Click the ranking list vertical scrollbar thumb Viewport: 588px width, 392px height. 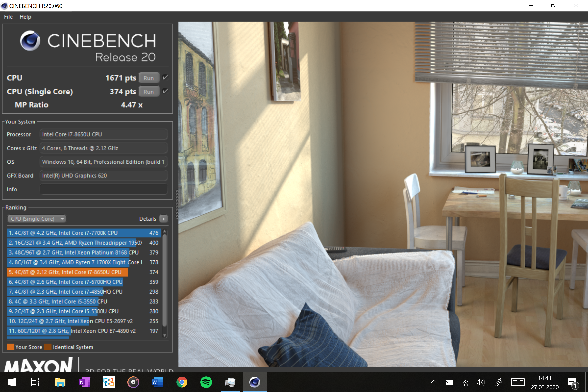[164, 280]
